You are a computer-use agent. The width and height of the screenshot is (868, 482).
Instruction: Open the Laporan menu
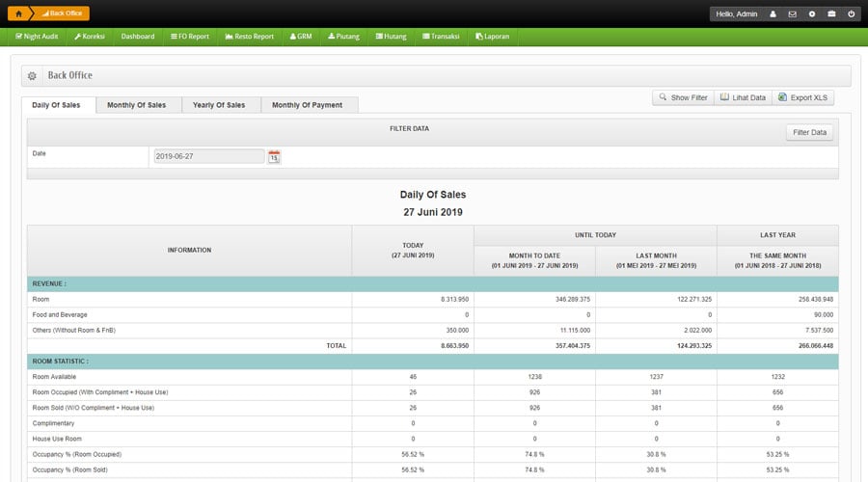point(494,37)
